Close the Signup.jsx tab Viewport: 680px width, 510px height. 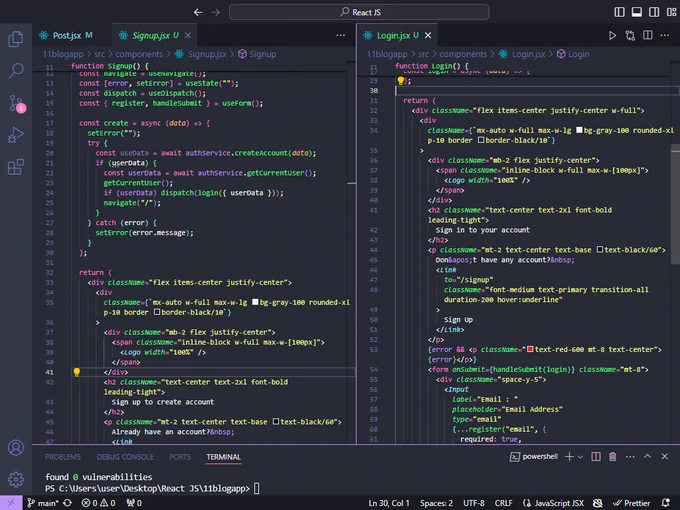(x=188, y=35)
